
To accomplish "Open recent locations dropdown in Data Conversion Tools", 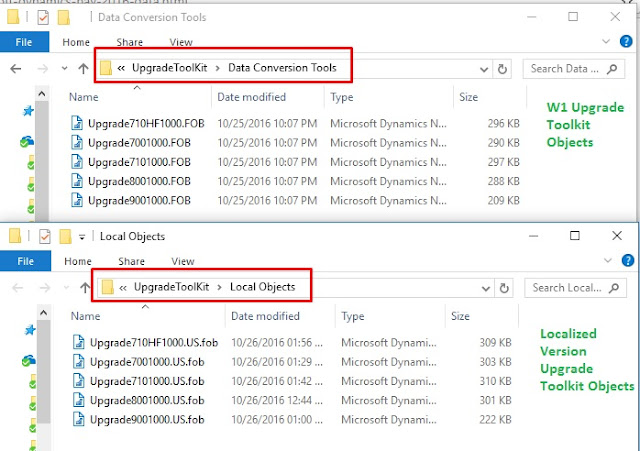I will click(x=64, y=69).
